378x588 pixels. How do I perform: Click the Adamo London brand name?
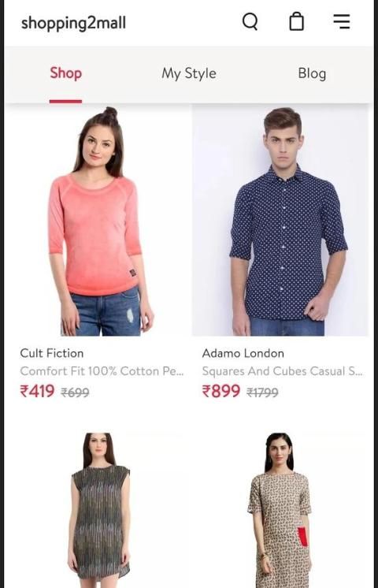click(243, 353)
